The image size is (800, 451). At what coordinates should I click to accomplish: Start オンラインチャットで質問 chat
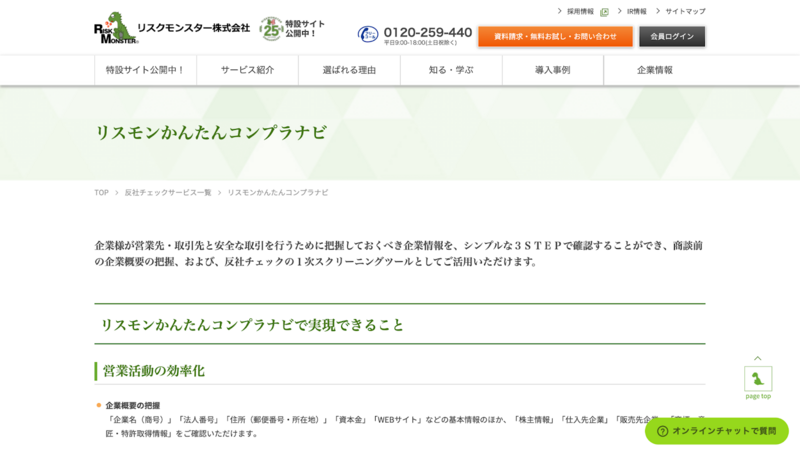(x=716, y=431)
